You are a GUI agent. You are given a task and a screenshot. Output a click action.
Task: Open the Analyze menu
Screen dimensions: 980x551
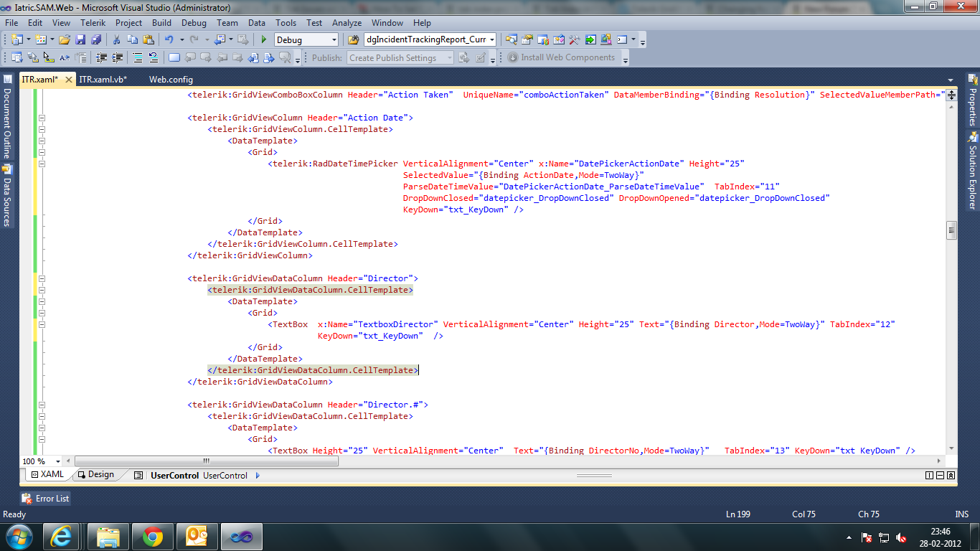coord(347,23)
